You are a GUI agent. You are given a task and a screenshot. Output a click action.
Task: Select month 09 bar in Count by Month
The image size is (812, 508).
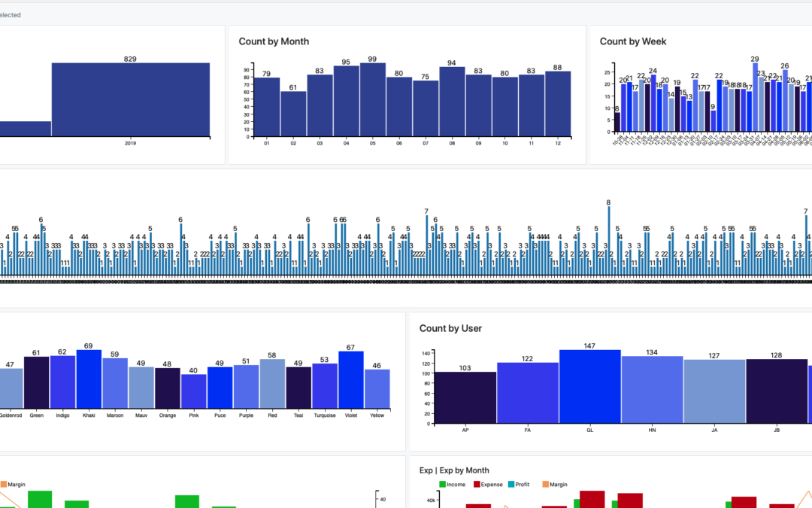tap(478, 106)
